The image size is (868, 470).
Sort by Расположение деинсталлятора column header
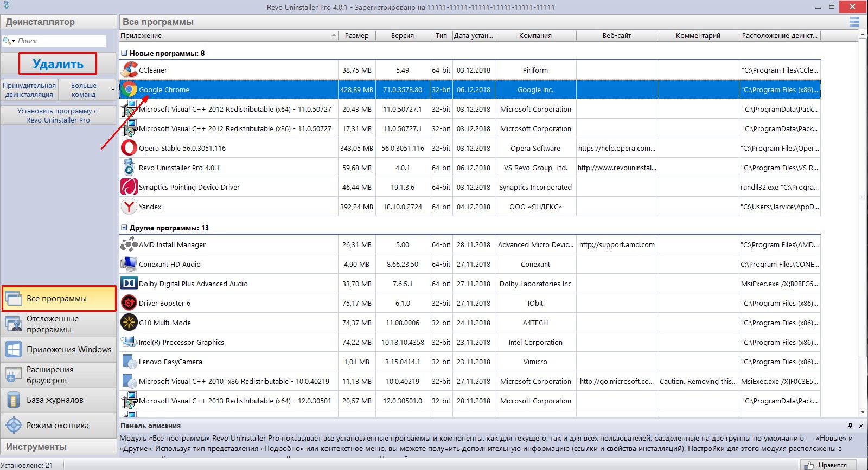click(x=780, y=35)
